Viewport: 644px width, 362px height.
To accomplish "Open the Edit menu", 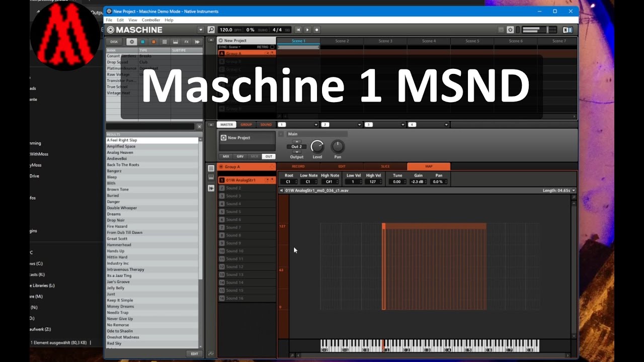I will click(120, 20).
